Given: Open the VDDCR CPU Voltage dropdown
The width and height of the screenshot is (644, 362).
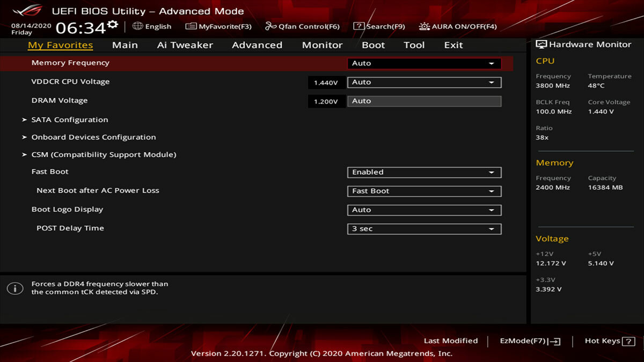Looking at the screenshot, I should (425, 83).
